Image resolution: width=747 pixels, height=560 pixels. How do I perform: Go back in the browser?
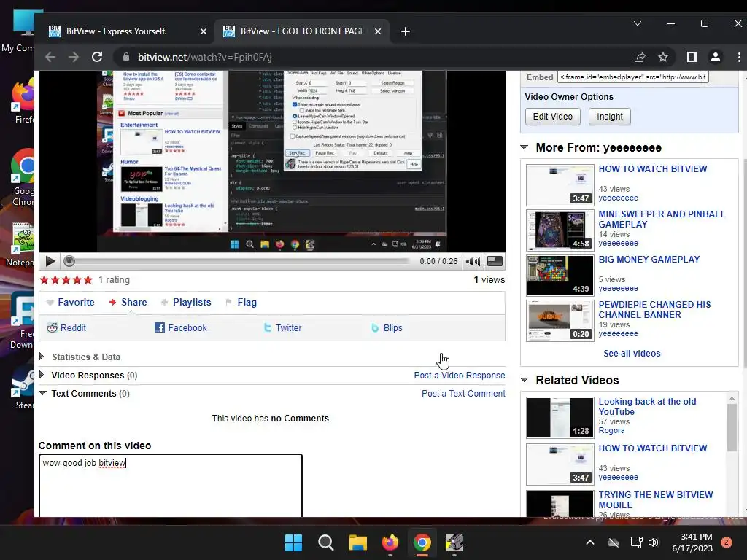point(50,57)
